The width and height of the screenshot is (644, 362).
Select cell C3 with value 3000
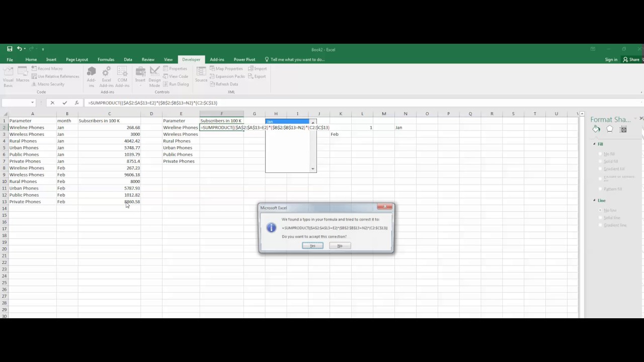point(109,134)
